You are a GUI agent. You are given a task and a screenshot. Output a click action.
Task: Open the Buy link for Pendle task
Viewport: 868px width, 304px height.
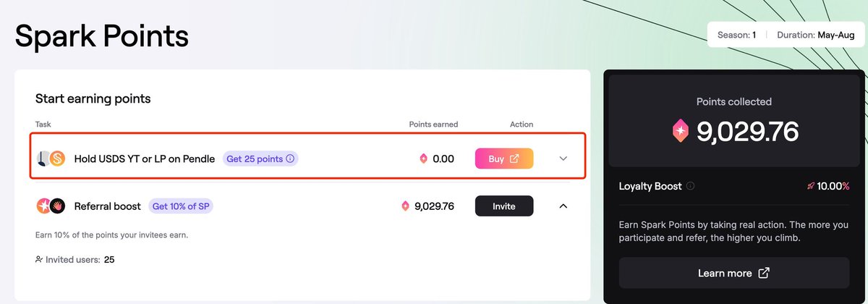click(504, 159)
